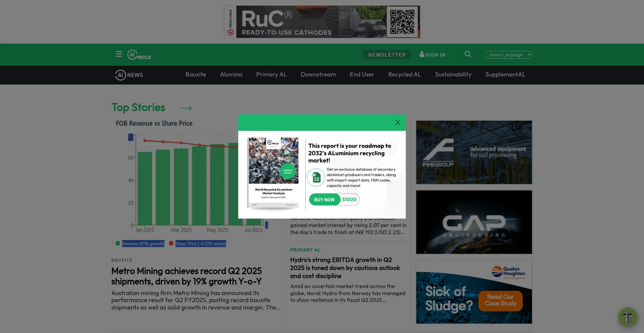
Task: Open the Alumina menu
Action: click(x=231, y=74)
